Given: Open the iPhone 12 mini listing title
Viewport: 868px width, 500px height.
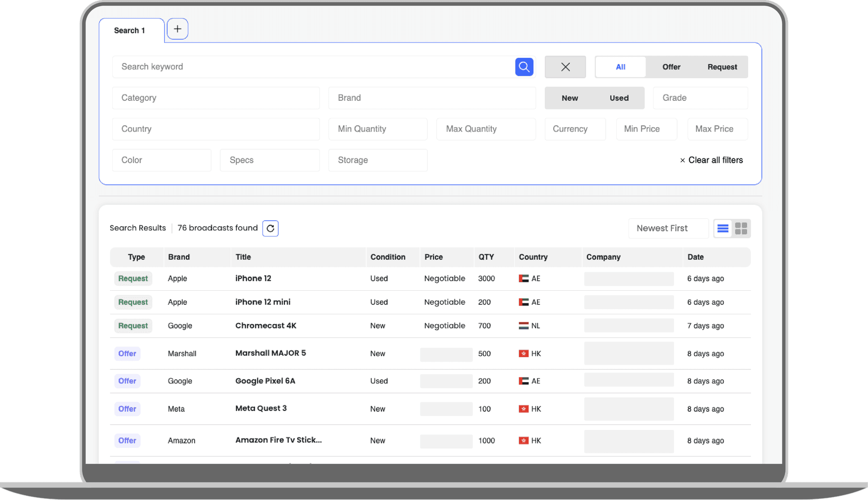Looking at the screenshot, I should [x=263, y=302].
